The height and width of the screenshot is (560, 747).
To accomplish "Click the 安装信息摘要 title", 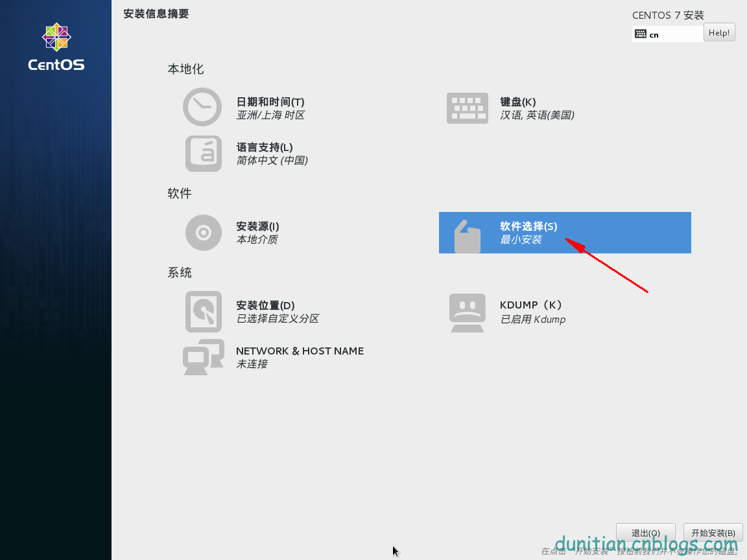I will pos(156,14).
